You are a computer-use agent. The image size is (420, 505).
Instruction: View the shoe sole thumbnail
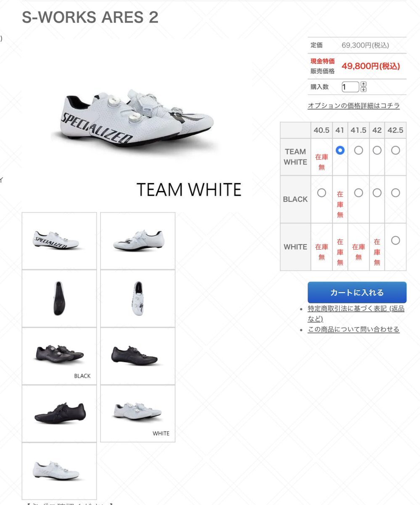(59, 298)
